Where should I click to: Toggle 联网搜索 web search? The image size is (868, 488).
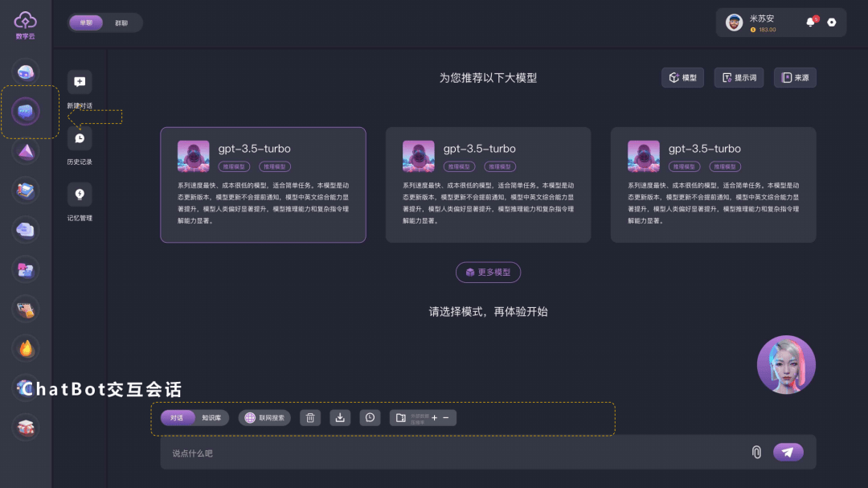click(264, 417)
